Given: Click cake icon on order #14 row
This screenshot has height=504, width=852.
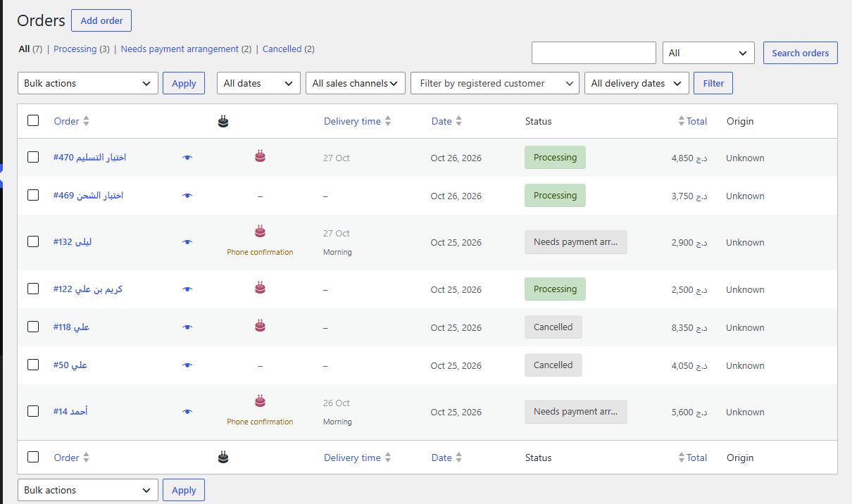Looking at the screenshot, I should click(260, 401).
